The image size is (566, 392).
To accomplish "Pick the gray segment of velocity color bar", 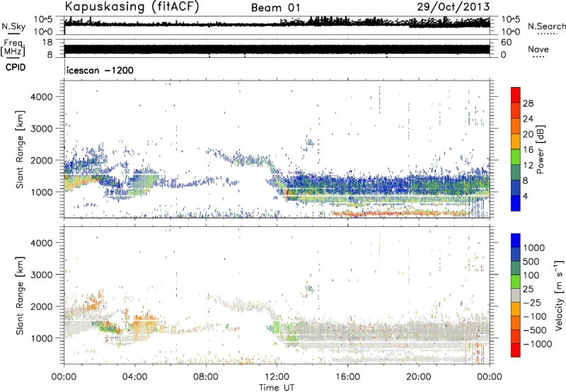I will [516, 295].
